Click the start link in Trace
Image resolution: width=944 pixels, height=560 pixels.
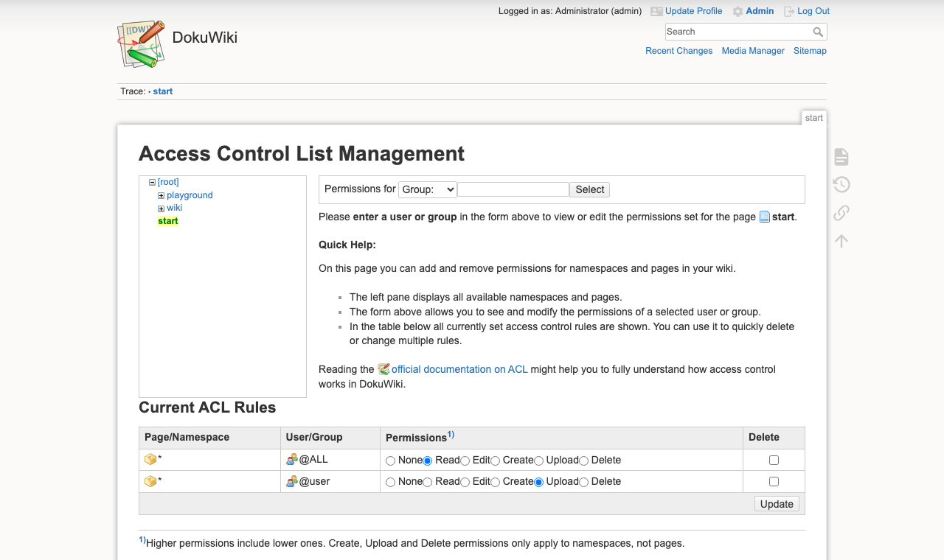[x=163, y=91]
